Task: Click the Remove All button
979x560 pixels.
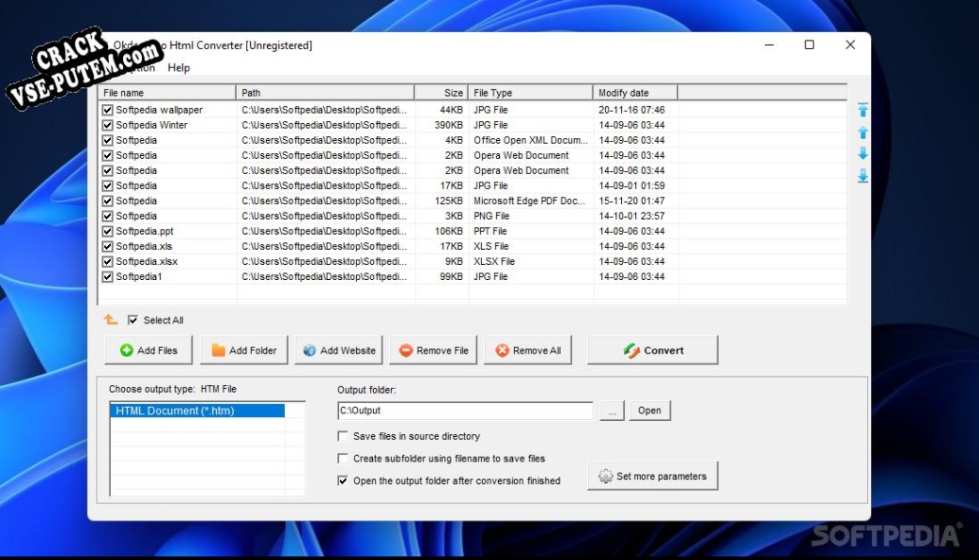Action: click(527, 350)
